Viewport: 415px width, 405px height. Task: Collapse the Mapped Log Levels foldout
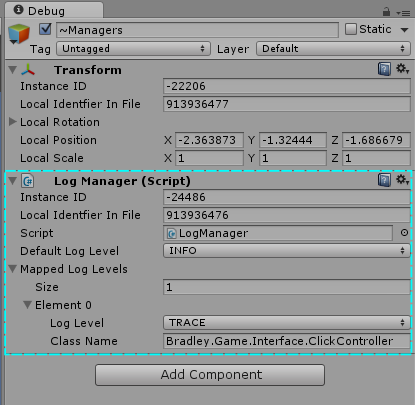(x=13, y=269)
